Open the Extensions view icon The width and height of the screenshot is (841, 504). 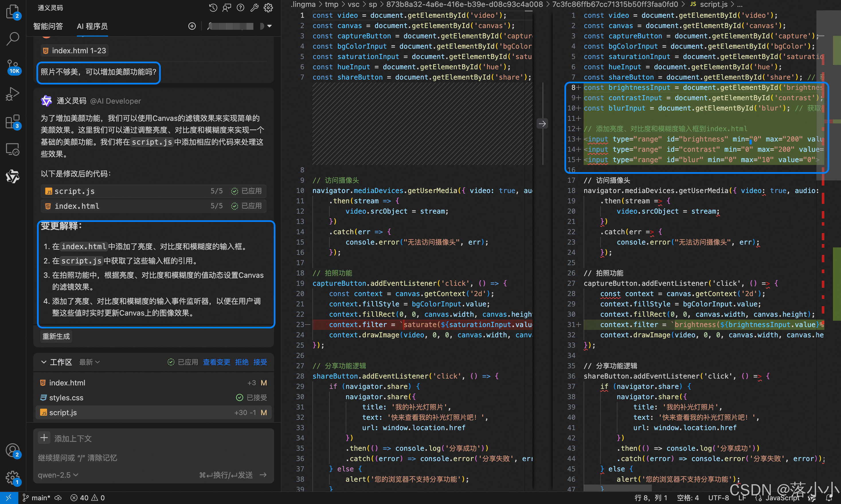point(13,121)
